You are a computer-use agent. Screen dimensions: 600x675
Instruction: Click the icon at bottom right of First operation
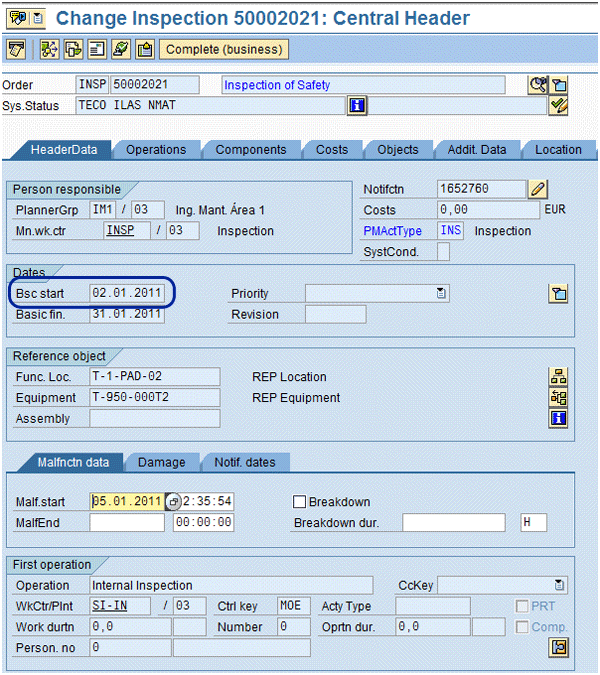click(559, 648)
